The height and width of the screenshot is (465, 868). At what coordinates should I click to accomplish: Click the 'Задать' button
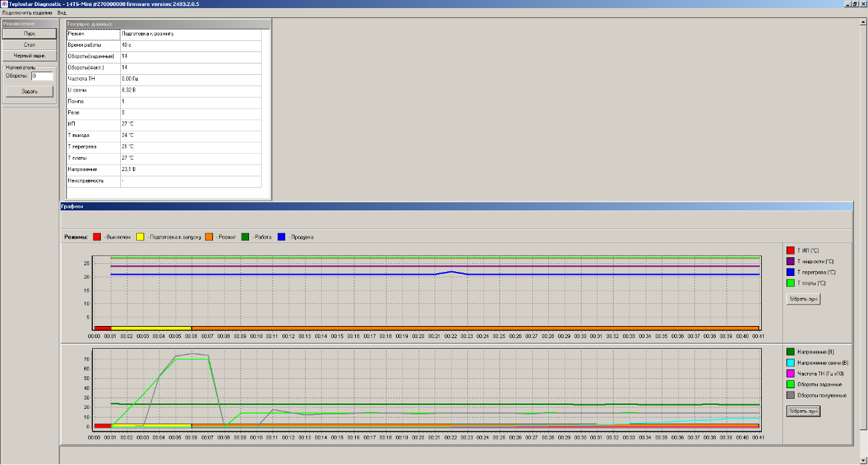[29, 92]
